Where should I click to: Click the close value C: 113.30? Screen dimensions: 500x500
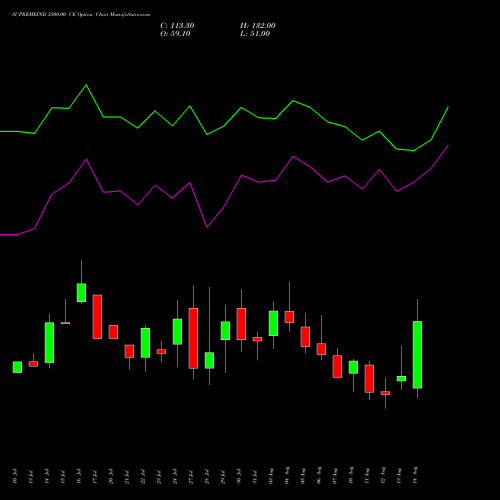177,26
